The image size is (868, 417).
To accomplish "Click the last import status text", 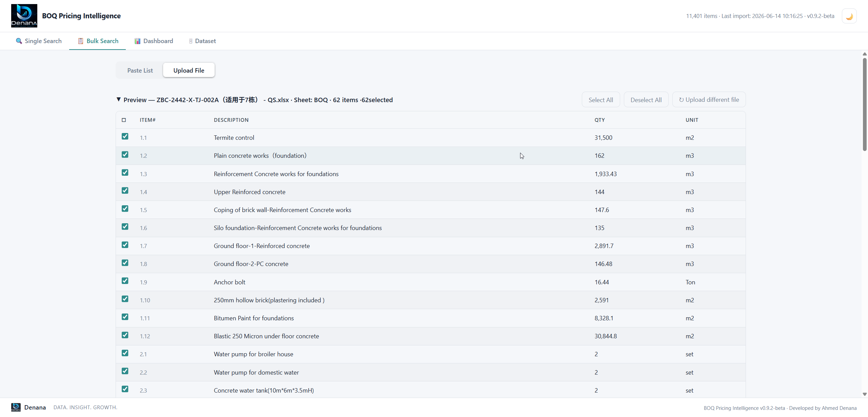I will 762,16.
